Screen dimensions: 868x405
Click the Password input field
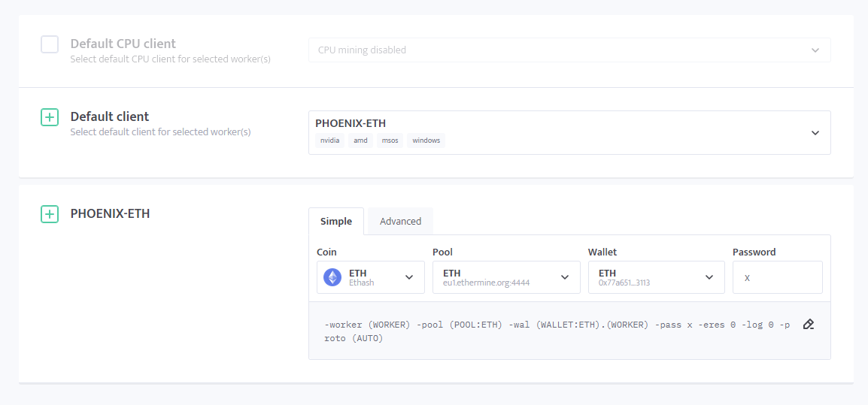coord(777,277)
